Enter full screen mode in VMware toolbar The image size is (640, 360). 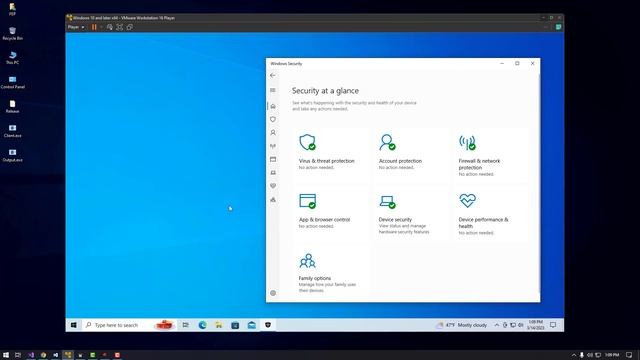(x=120, y=27)
